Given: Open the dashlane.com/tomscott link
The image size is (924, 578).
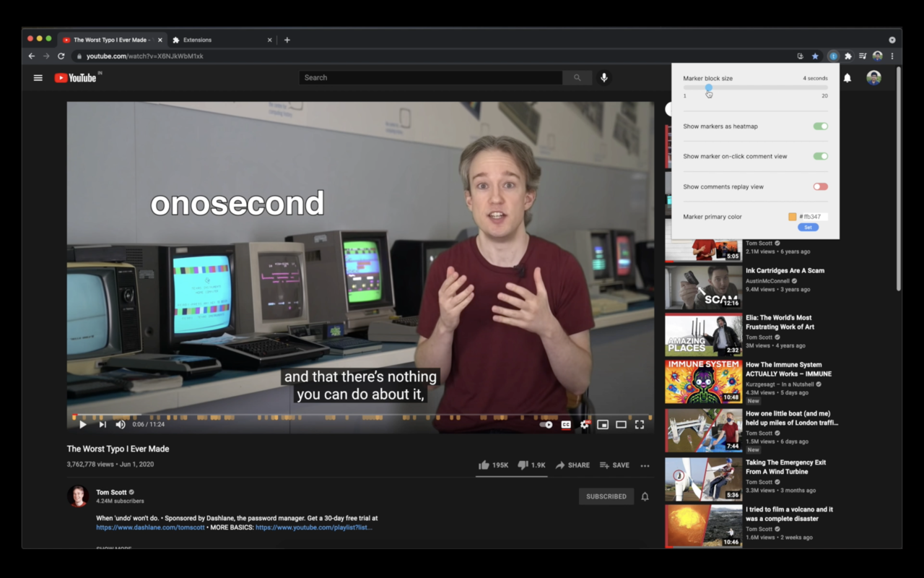Looking at the screenshot, I should pyautogui.click(x=150, y=527).
